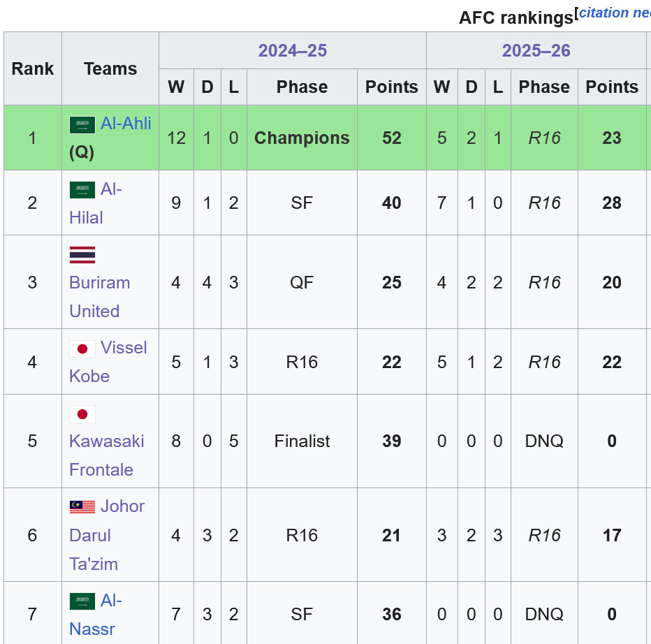Click the Rank column header
Screen dimensions: 651x644
(x=32, y=68)
